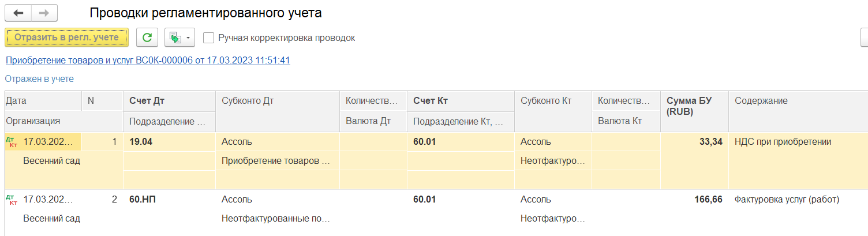Click the Отражен в учете status text
868x236 pixels.
(39, 78)
